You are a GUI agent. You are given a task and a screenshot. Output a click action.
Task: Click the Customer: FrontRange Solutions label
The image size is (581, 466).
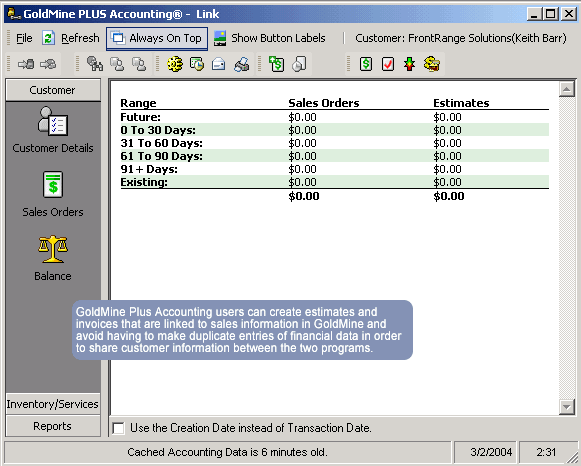461,38
